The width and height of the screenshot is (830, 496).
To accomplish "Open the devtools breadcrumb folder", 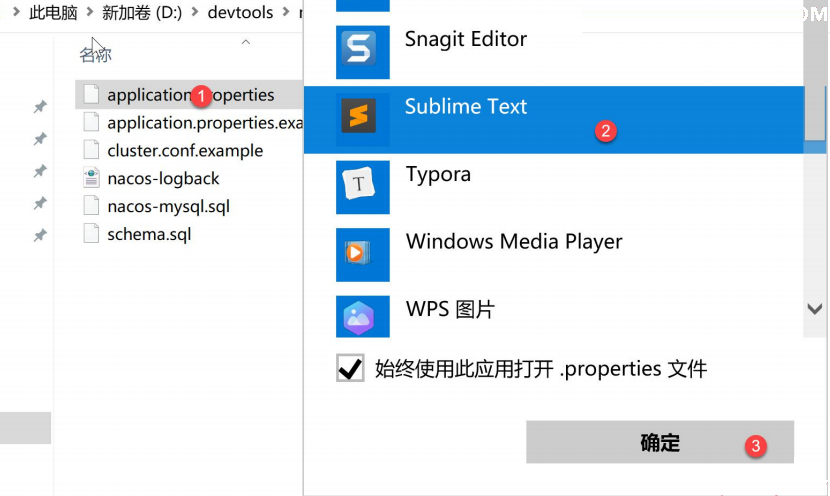I will (240, 12).
